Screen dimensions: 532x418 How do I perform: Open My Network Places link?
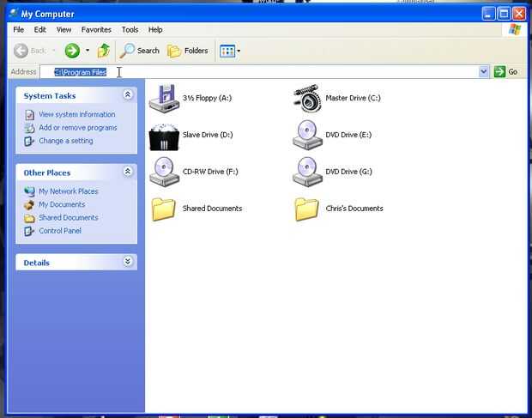68,191
